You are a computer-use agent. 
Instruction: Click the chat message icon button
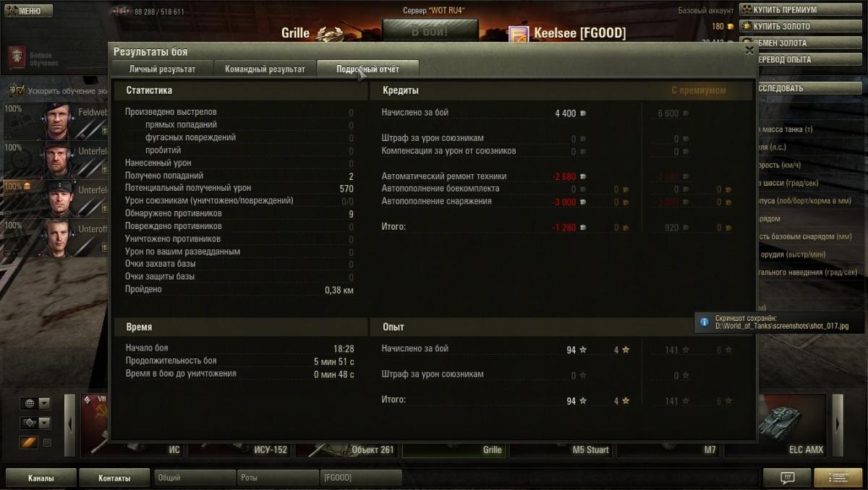(787, 478)
